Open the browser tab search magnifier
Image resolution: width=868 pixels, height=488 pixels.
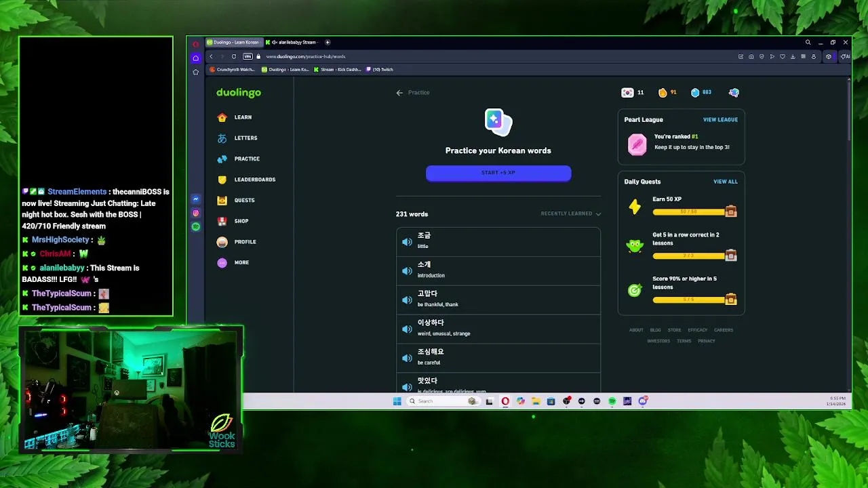click(x=808, y=43)
